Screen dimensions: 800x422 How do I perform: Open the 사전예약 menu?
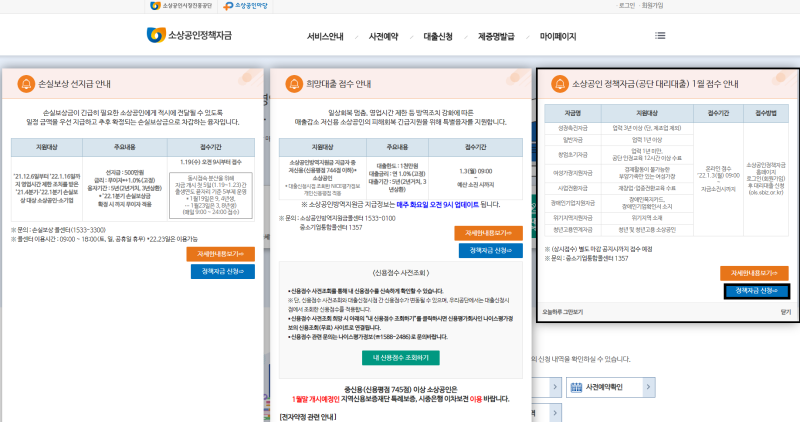(383, 36)
